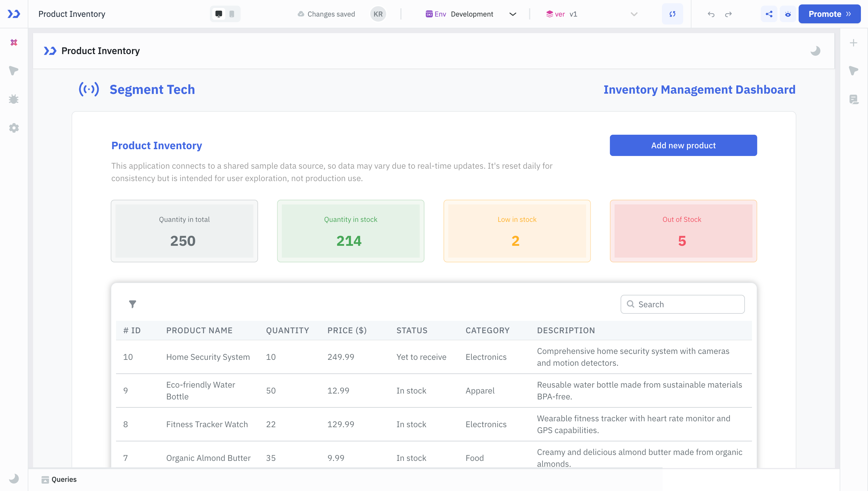Click the redo arrow icon

click(x=728, y=14)
